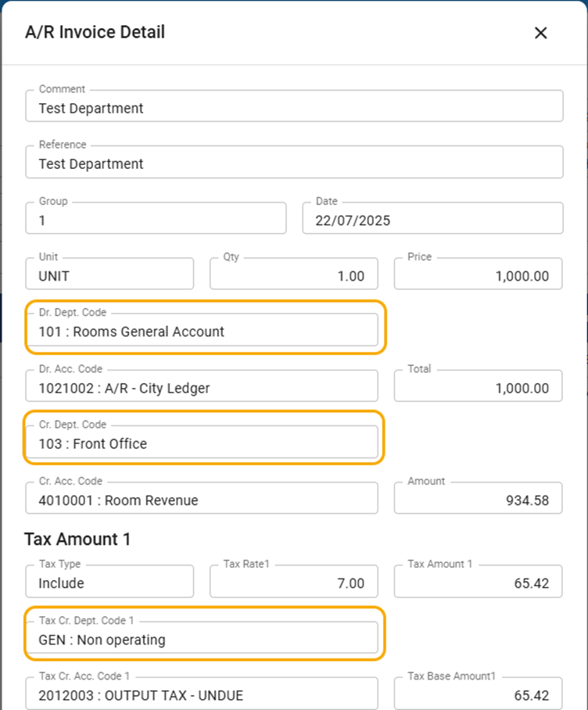Click the Qty field showing 1.00
This screenshot has width=588, height=710.
point(293,274)
